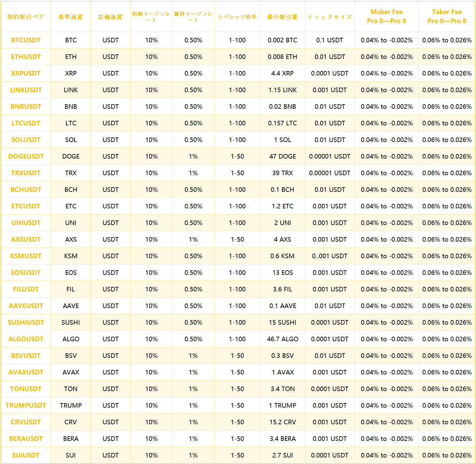Click the 2.7 SUI minimum trade cell
The width and height of the screenshot is (476, 464).
(282, 455)
